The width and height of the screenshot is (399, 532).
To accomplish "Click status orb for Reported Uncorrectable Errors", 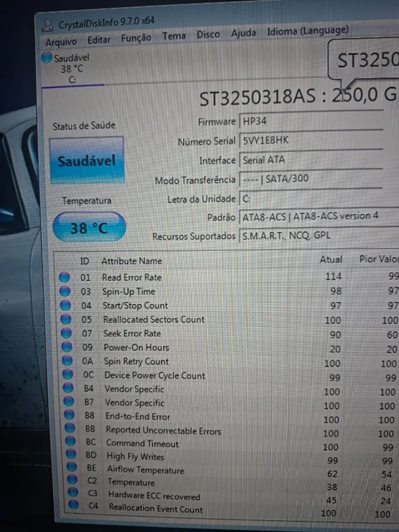I will coord(70,428).
